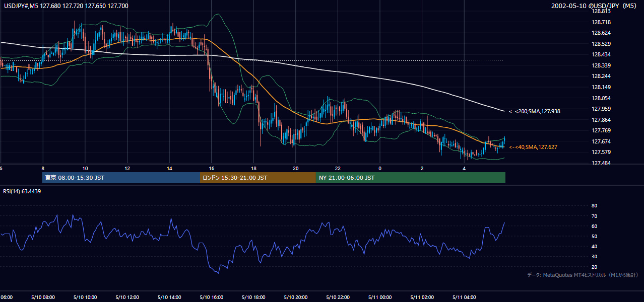This screenshot has height=302, width=644.
Task: Click the RSI(14) 63.4439 indicator label
Action: pyautogui.click(x=22, y=191)
